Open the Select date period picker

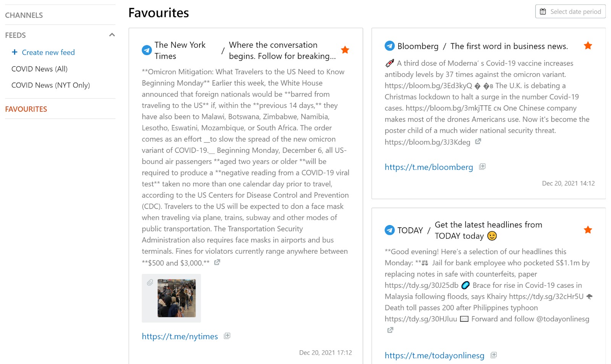tap(570, 11)
